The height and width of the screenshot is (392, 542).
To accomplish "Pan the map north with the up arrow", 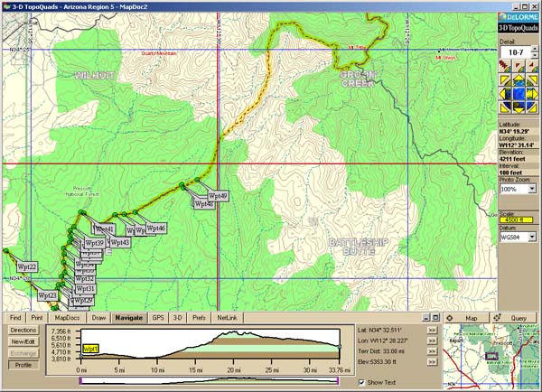I will pos(519,80).
